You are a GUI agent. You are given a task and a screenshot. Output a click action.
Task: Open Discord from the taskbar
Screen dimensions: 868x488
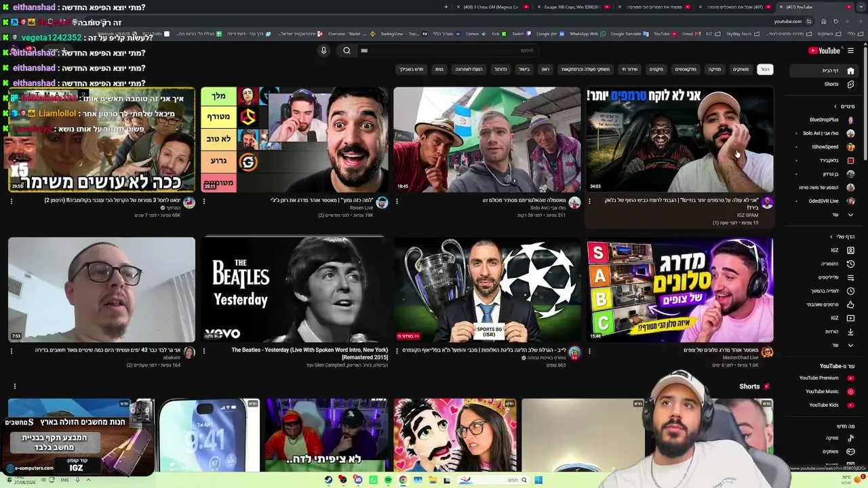point(358,480)
